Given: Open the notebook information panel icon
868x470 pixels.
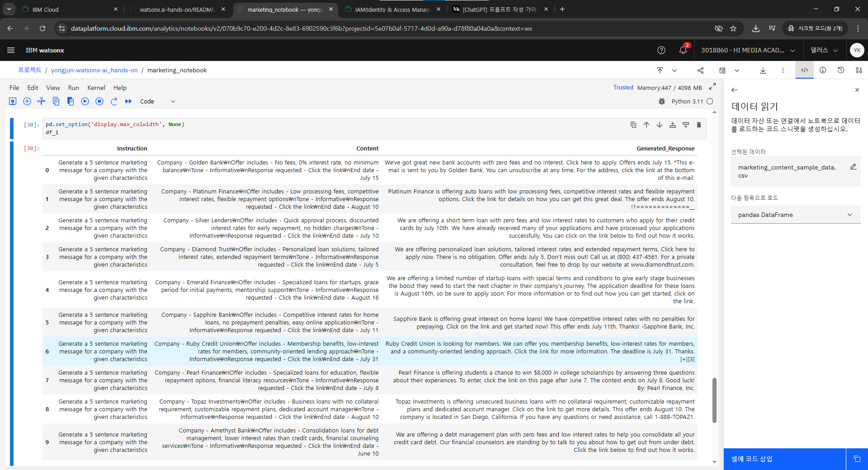Looking at the screenshot, I should (x=823, y=70).
